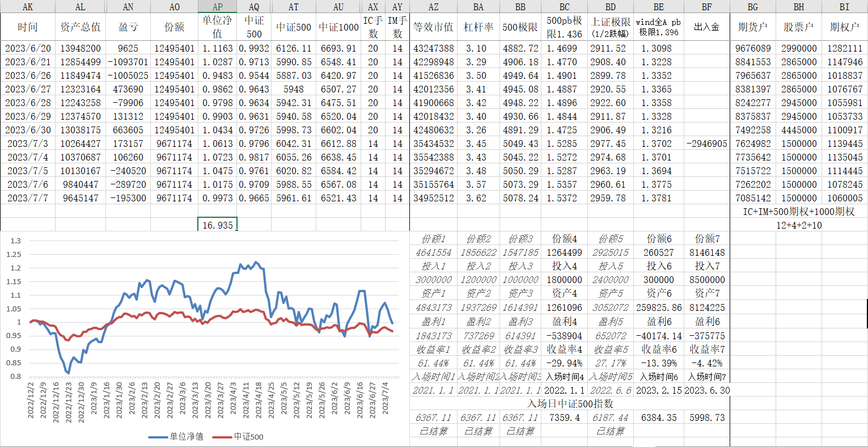The image size is (868, 447).
Task: Click the 时间 header cell
Action: [28, 27]
